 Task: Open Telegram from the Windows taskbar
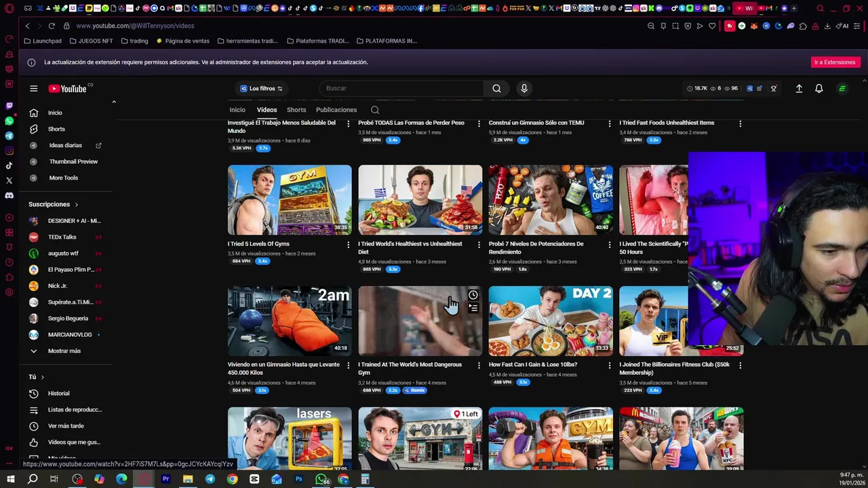pyautogui.click(x=210, y=479)
